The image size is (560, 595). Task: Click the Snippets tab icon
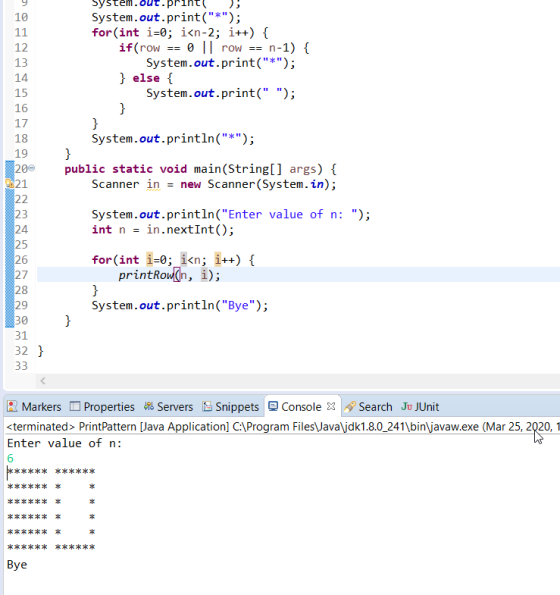point(207,406)
